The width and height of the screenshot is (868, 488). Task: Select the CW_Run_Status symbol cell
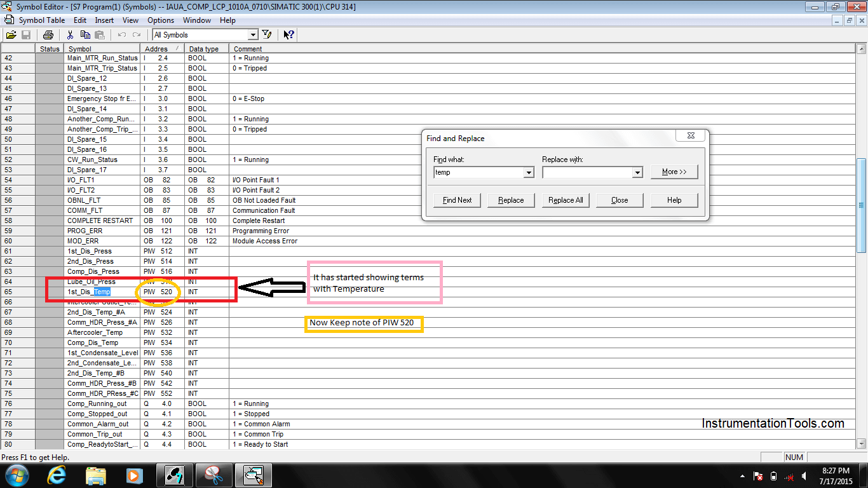pyautogui.click(x=102, y=159)
